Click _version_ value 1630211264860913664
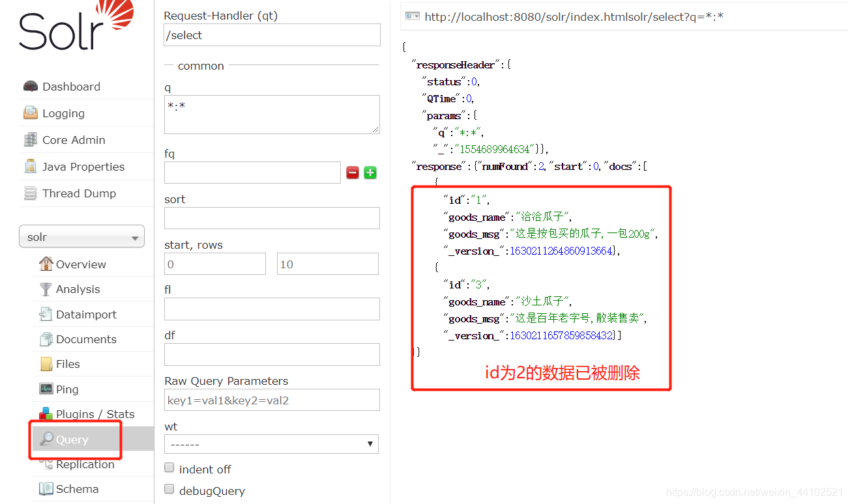 pos(561,251)
